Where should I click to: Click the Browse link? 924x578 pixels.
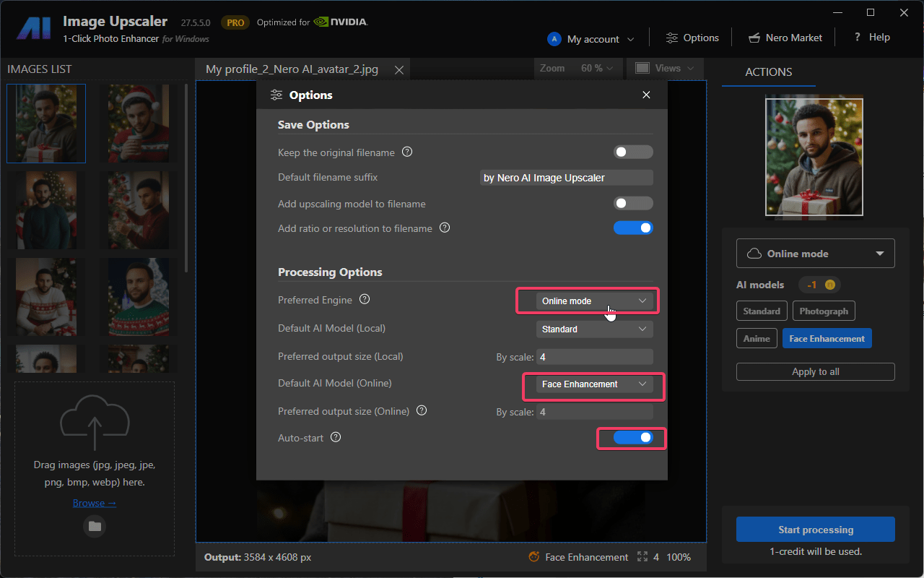click(95, 503)
